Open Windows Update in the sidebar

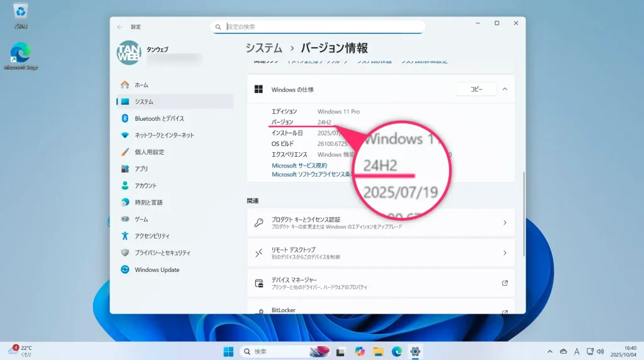tap(157, 270)
